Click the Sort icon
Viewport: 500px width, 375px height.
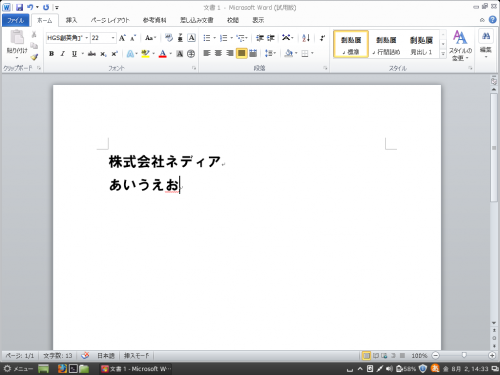(x=306, y=38)
